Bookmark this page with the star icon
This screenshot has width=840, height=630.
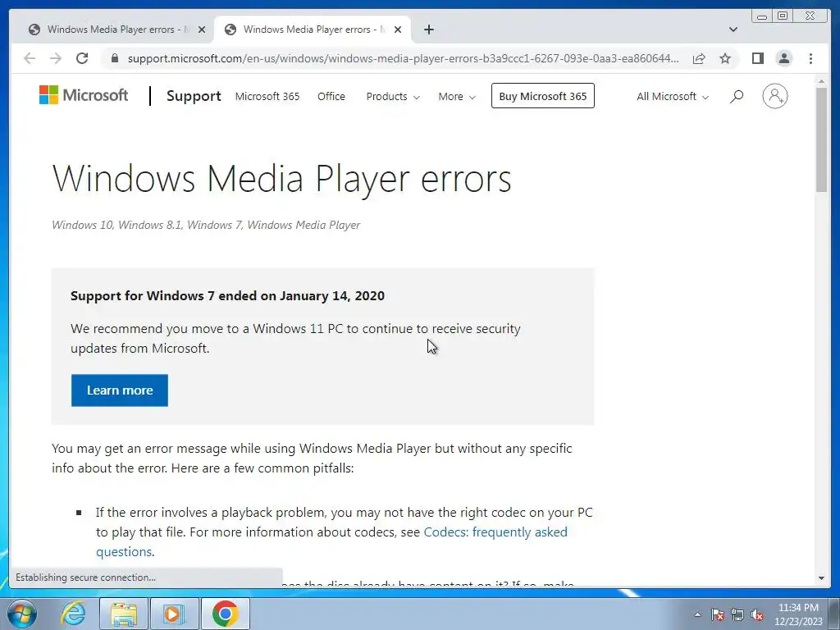(x=725, y=58)
